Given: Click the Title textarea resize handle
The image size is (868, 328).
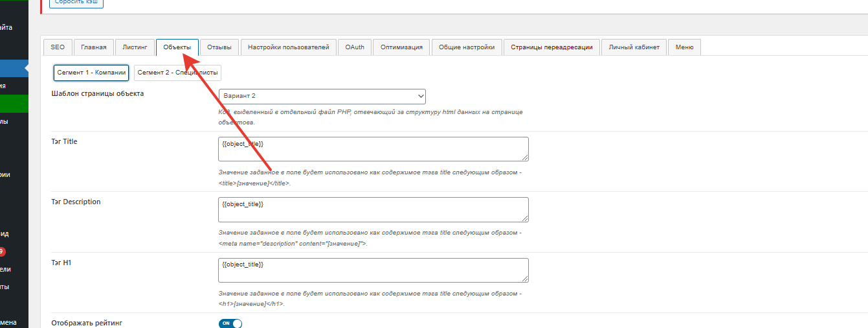Looking at the screenshot, I should pos(525,157).
